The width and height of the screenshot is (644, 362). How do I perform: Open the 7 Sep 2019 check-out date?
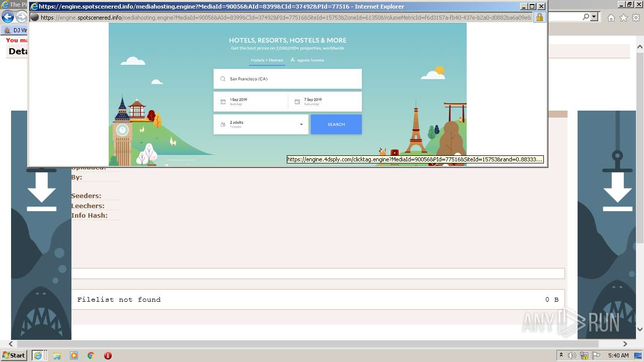(325, 102)
